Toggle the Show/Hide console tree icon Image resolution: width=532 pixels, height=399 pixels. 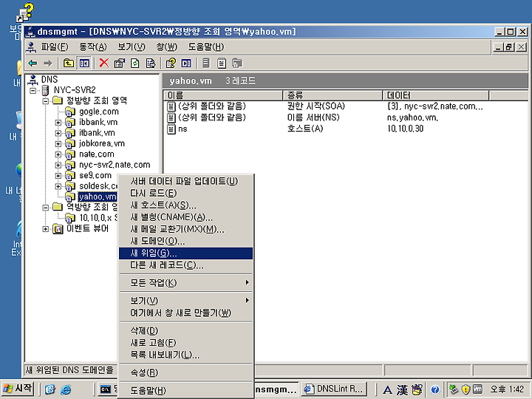click(84, 63)
